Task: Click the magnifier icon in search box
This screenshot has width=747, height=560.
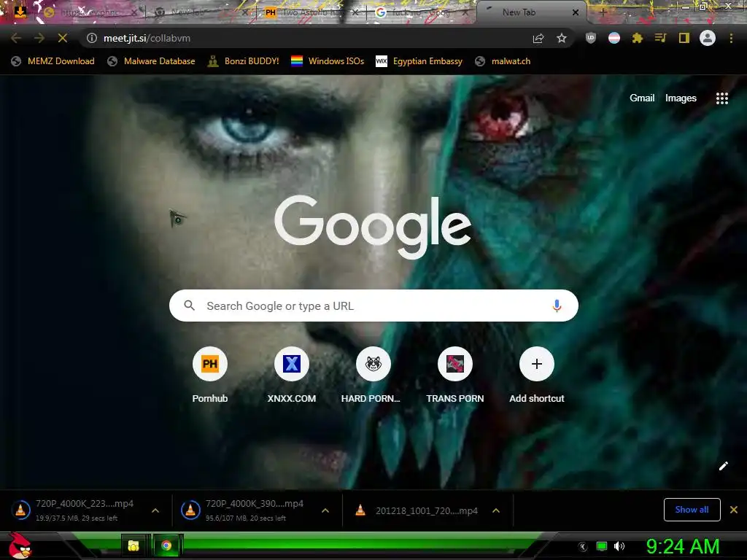Action: pyautogui.click(x=189, y=306)
